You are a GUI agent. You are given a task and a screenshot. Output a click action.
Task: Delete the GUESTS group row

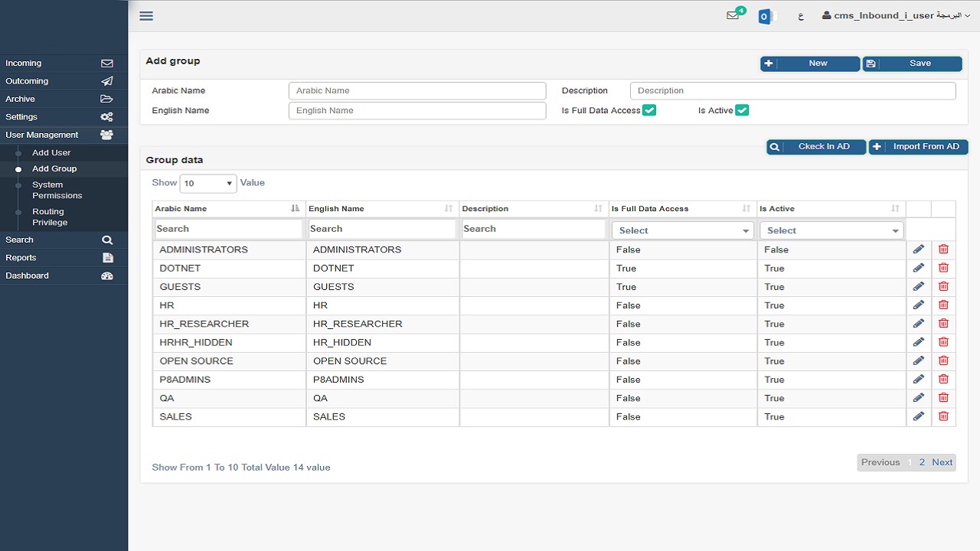point(943,286)
